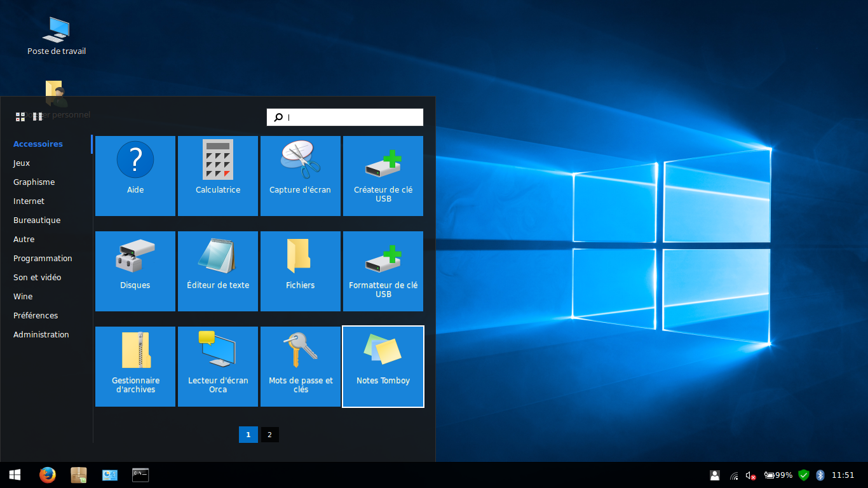Launch Éditeur de texte
868x488 pixels.
218,271
